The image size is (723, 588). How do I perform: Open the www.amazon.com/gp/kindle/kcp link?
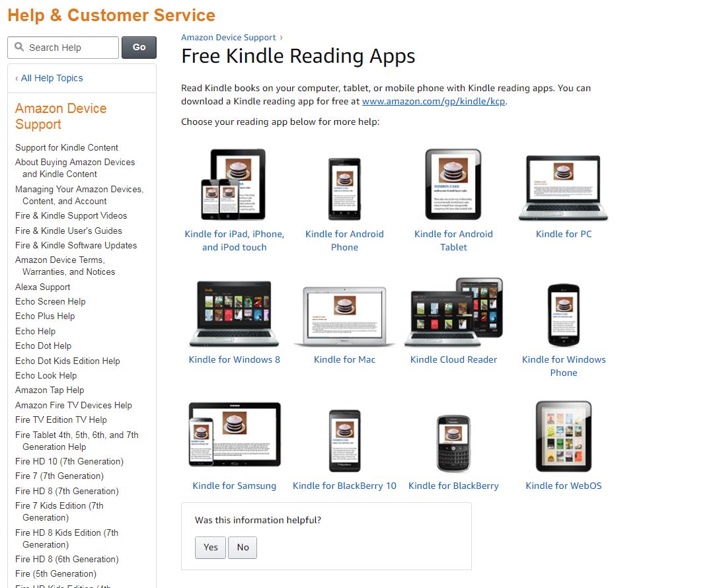pyautogui.click(x=434, y=101)
